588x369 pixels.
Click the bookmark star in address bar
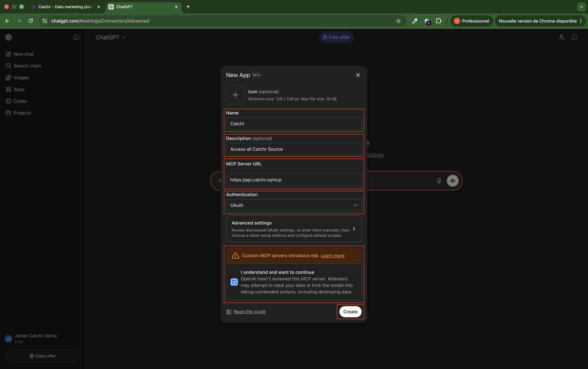coord(398,21)
